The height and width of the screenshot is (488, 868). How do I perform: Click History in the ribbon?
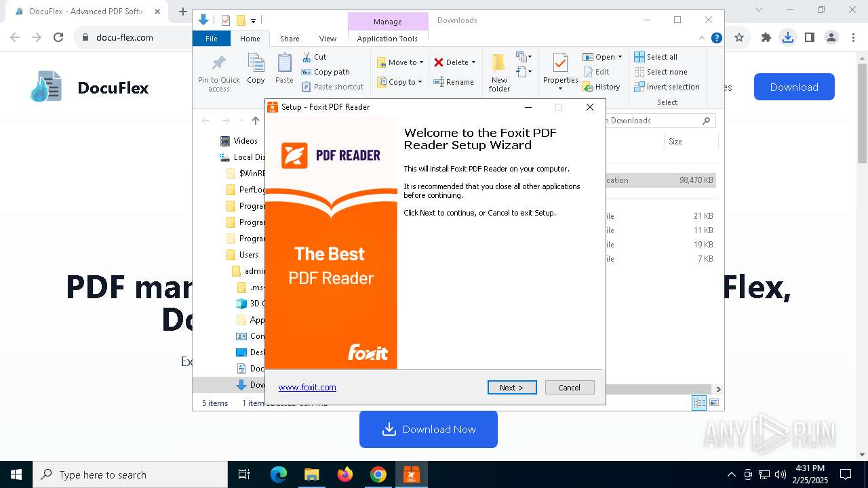[x=601, y=87]
